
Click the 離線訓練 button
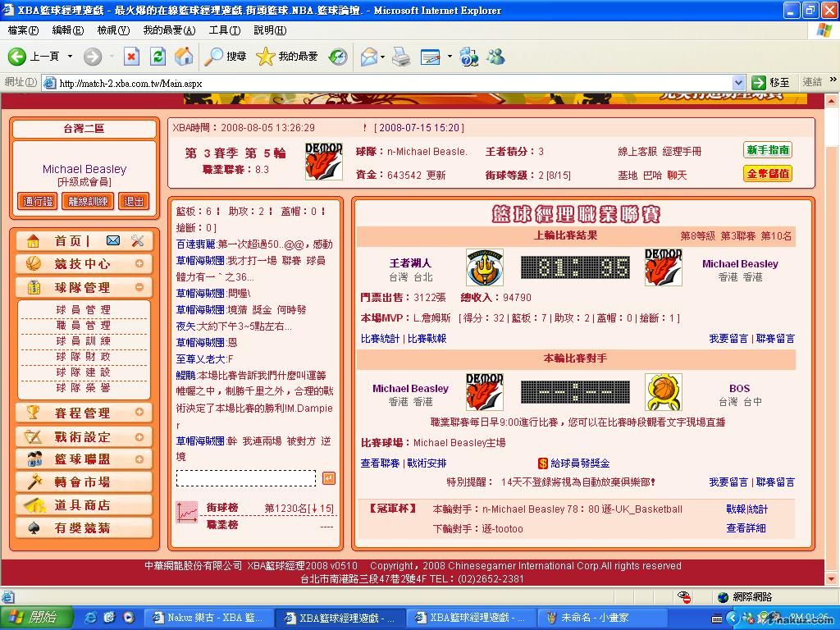click(x=88, y=202)
